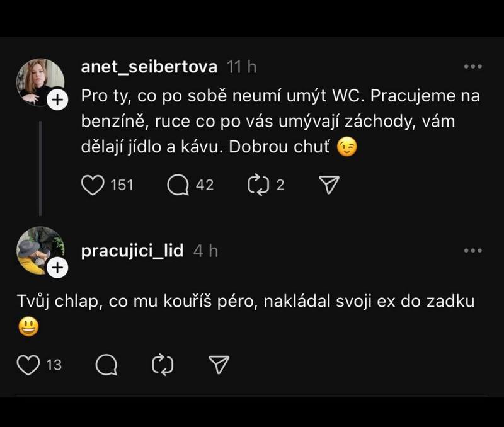Click the 4 h timestamp
Viewport: 504px width, 427px height.
tap(205, 251)
